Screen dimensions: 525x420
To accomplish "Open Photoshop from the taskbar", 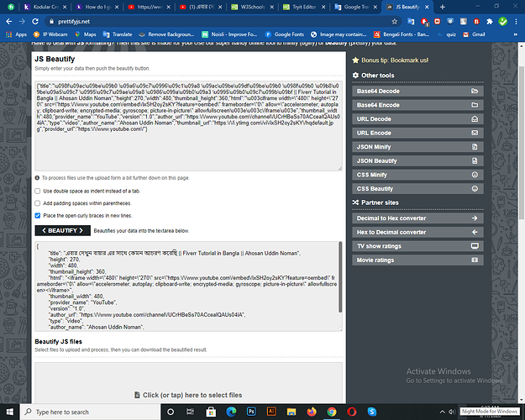I will [x=251, y=412].
